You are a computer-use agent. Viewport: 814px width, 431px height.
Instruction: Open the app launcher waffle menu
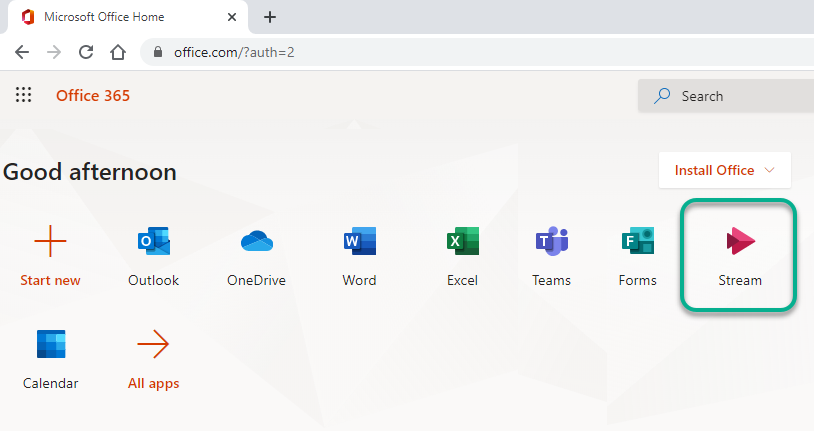tap(23, 95)
